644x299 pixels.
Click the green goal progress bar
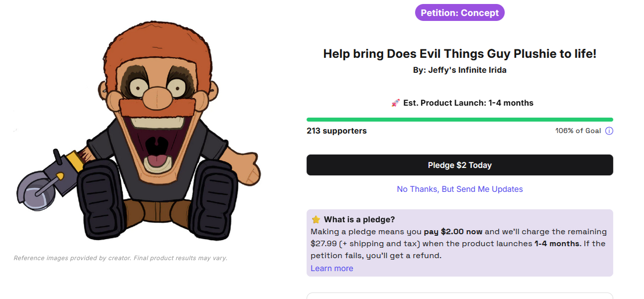459,120
